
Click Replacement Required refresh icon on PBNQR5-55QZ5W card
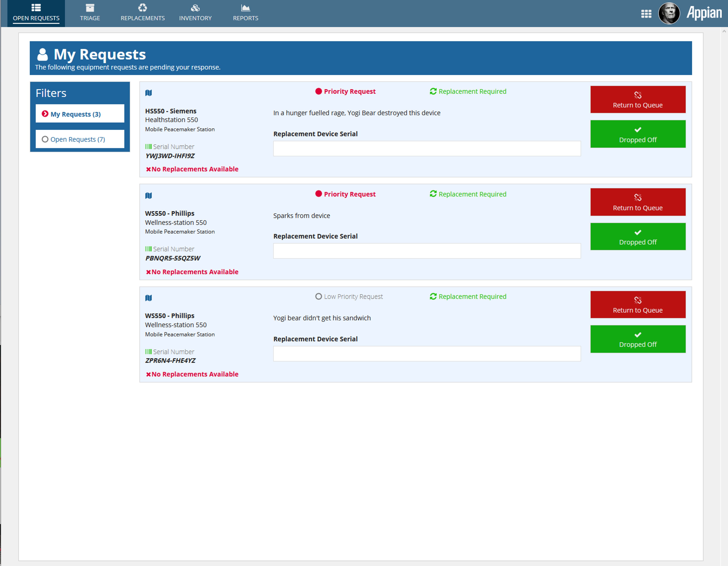pyautogui.click(x=433, y=194)
